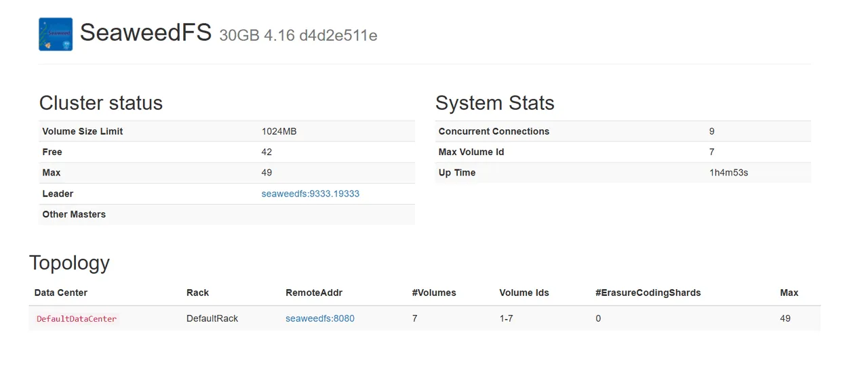Screen dimensions: 868x384
Task: Select the Volume Size Limit label
Action: coord(83,131)
